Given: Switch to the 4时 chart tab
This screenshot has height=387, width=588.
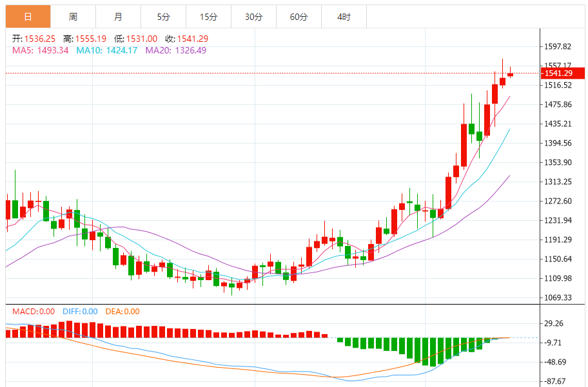Looking at the screenshot, I should click(x=344, y=17).
